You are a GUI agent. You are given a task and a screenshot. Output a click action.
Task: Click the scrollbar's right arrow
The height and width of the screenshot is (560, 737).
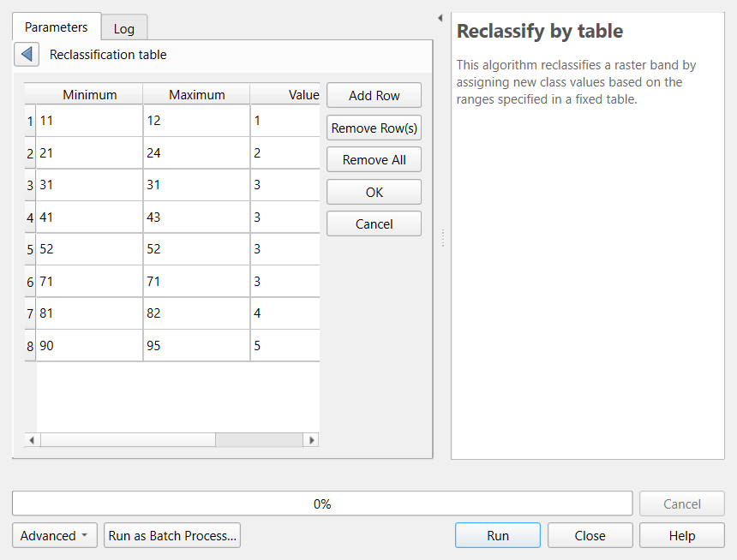pyautogui.click(x=311, y=440)
